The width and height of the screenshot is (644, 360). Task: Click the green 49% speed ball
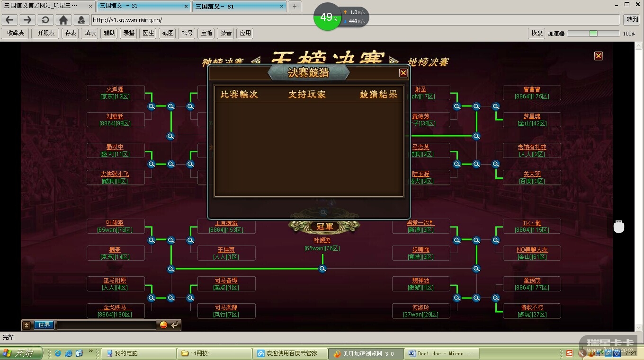327,17
